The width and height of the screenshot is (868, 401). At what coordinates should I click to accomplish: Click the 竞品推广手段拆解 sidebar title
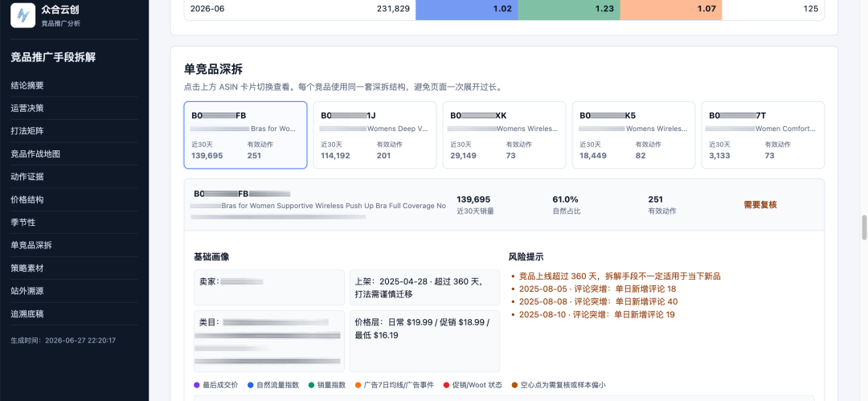(53, 57)
